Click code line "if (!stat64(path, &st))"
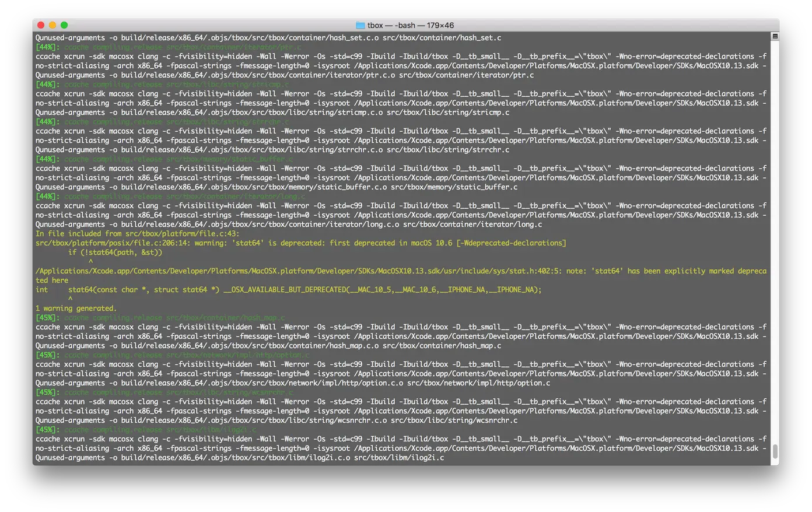Image resolution: width=812 pixels, height=512 pixels. coord(115,253)
